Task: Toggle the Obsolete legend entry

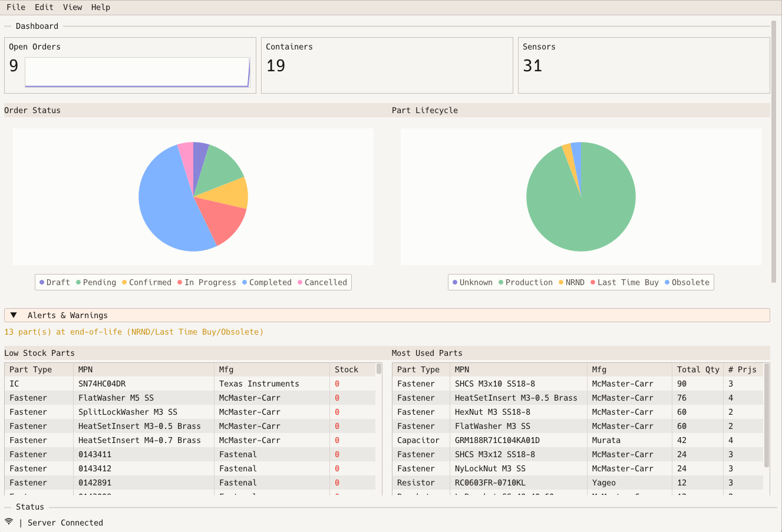Action: [x=687, y=282]
